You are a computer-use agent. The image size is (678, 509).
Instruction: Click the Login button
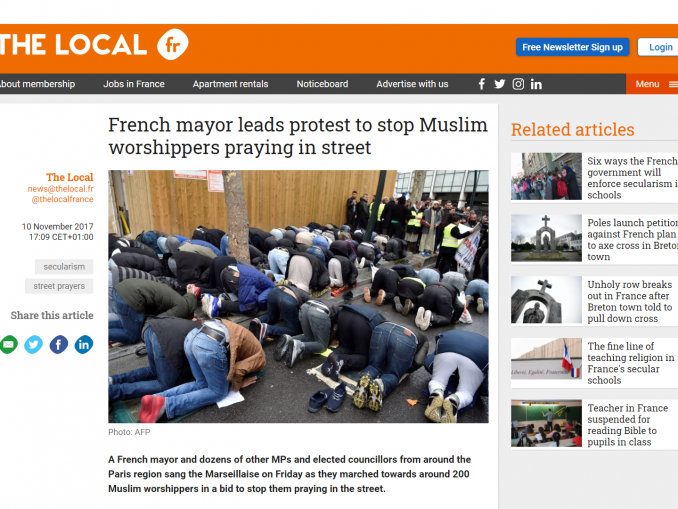click(658, 47)
